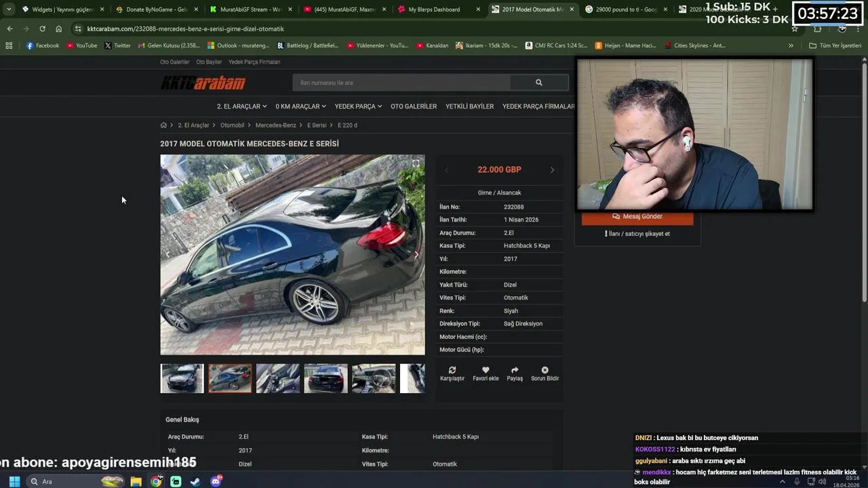Close the 2017 Model Otomatik tab
This screenshot has height=488, width=868.
coord(571,9)
